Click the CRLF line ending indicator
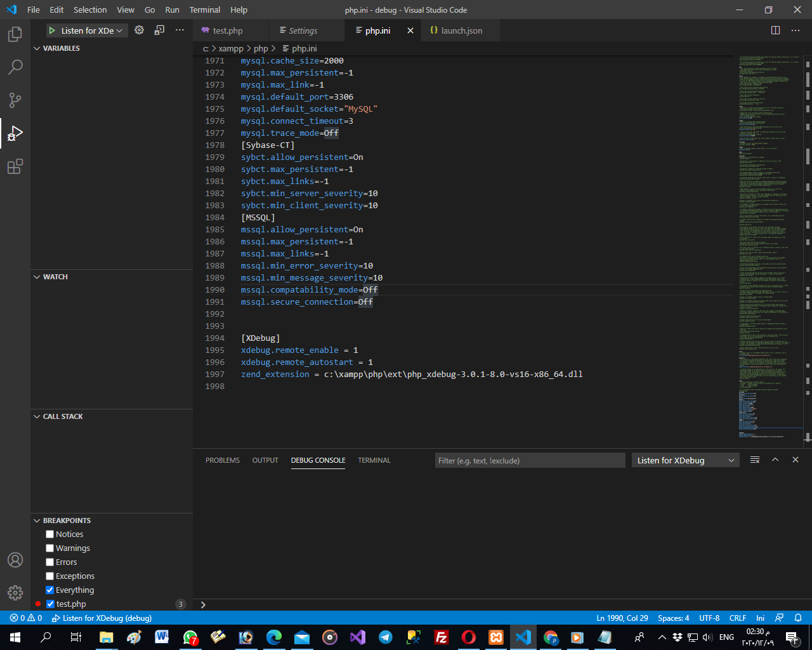 coord(738,618)
